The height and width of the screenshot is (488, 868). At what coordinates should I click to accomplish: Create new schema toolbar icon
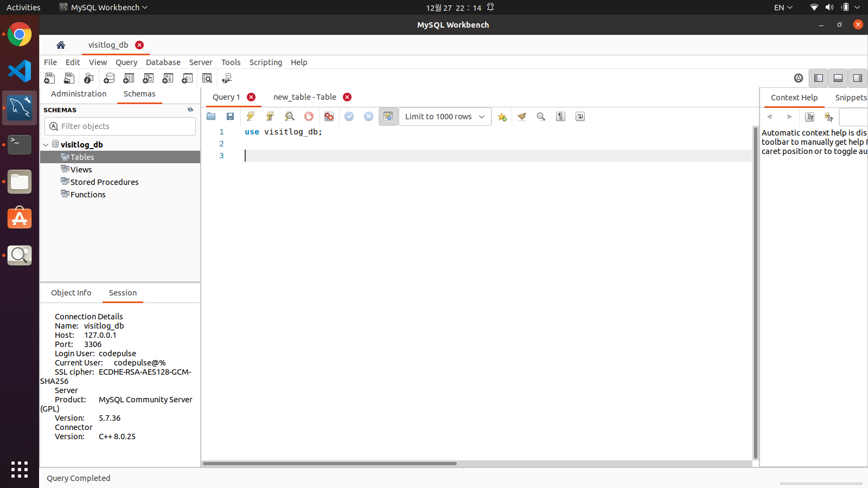(109, 78)
